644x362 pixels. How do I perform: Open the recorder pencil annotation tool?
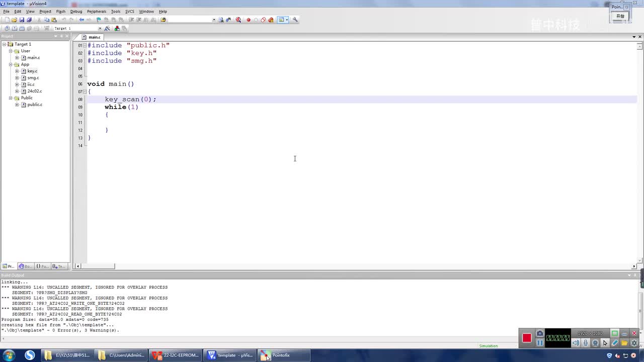[615, 343]
